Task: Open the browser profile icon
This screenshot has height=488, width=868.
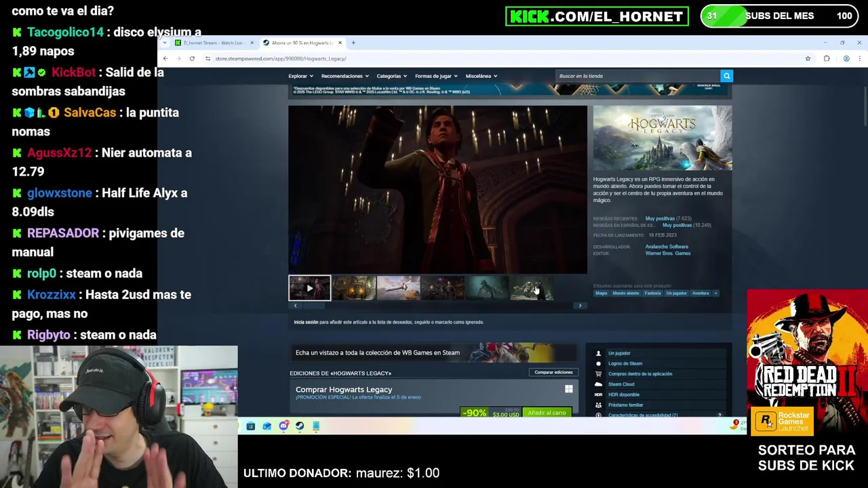Action: [846, 59]
